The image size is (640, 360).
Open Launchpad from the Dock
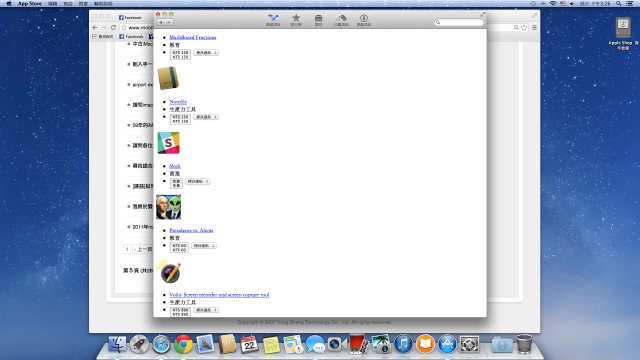click(x=139, y=344)
